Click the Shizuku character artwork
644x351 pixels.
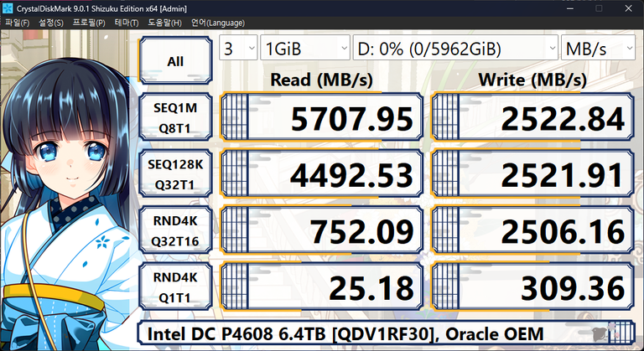tap(68, 205)
